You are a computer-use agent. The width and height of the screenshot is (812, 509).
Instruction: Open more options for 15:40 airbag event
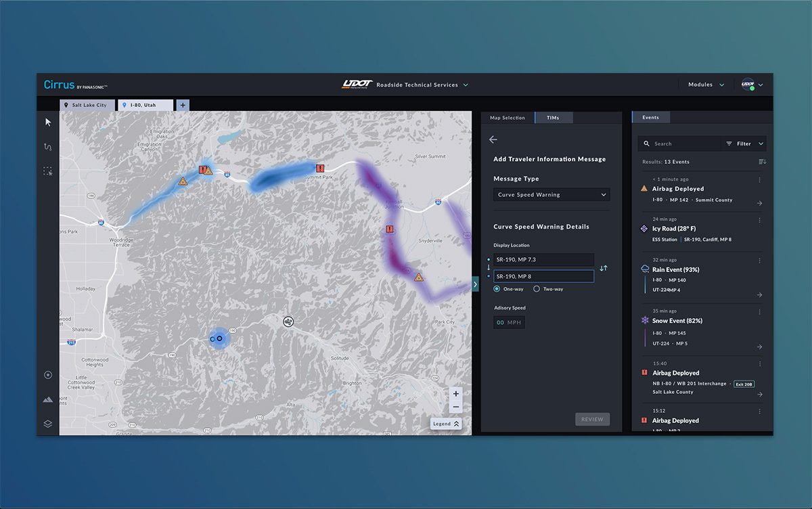(760, 363)
